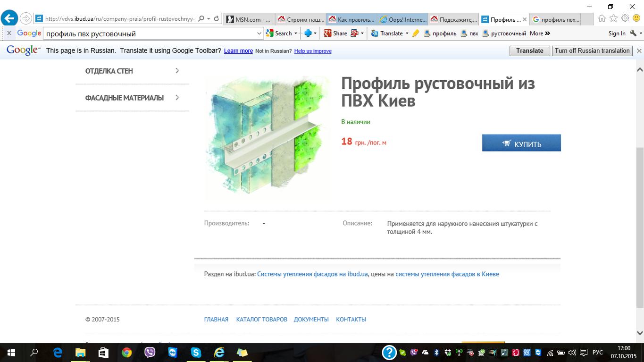Open the favorites star icon
The width and height of the screenshot is (644, 362).
(613, 18)
